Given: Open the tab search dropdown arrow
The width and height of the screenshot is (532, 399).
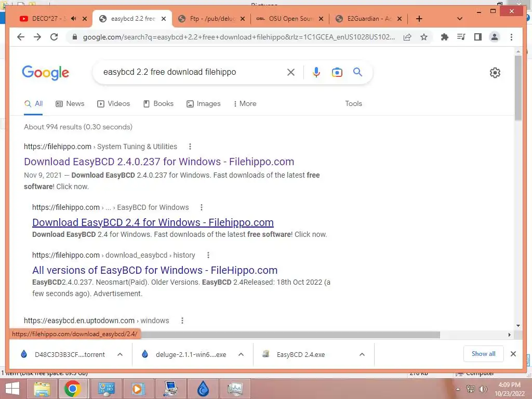Looking at the screenshot, I should pos(460,19).
